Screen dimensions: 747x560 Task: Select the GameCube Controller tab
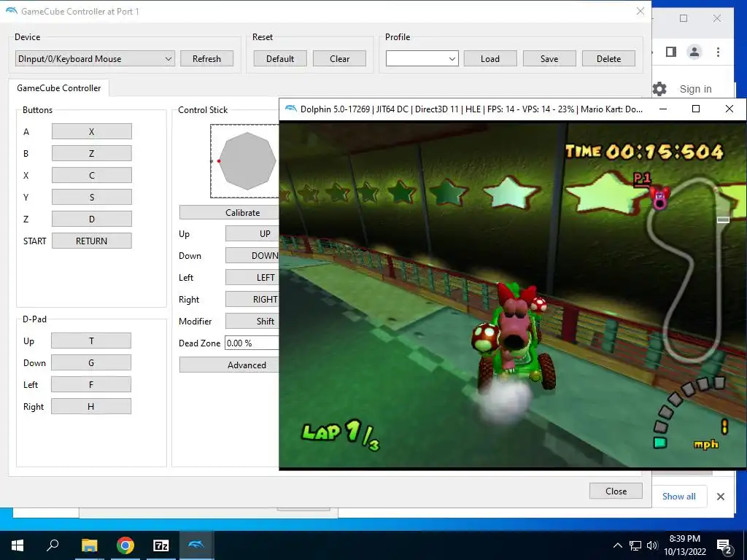point(59,88)
